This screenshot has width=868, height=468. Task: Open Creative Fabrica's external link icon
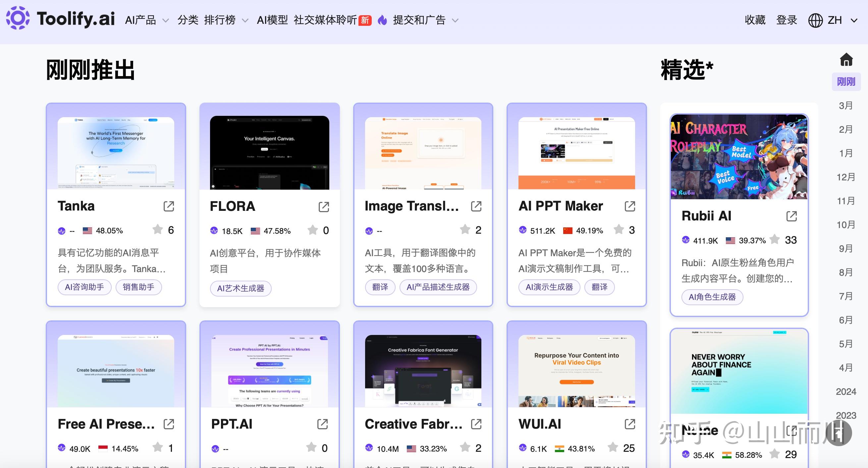(476, 424)
